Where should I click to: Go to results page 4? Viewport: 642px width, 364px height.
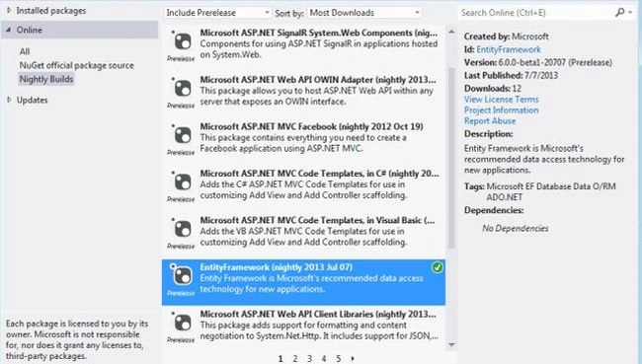pyautogui.click(x=324, y=359)
